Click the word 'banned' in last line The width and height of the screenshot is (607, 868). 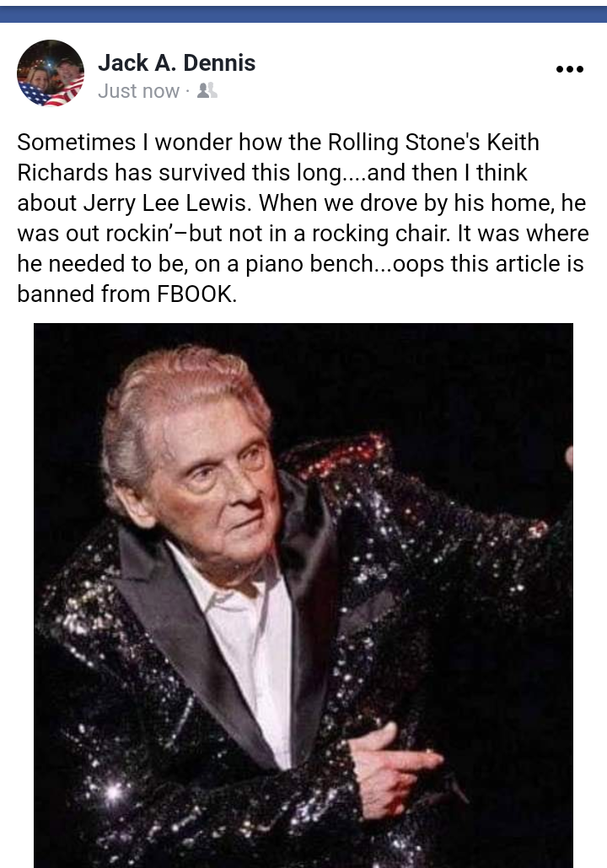click(x=56, y=294)
